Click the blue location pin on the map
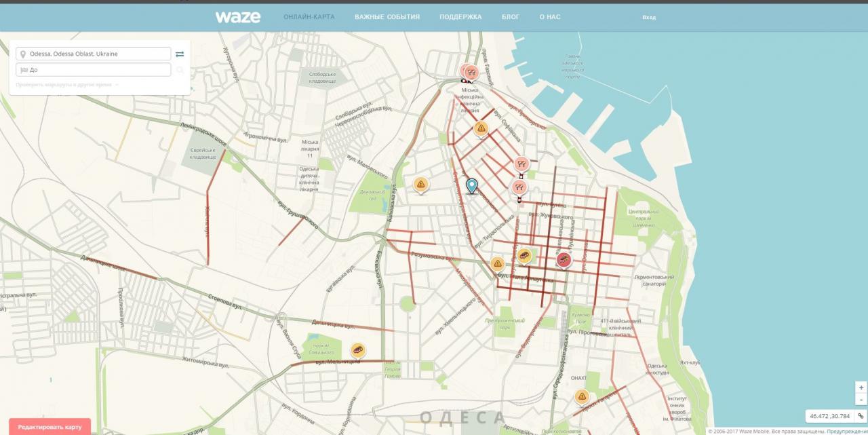The width and height of the screenshot is (868, 435). coord(471,185)
